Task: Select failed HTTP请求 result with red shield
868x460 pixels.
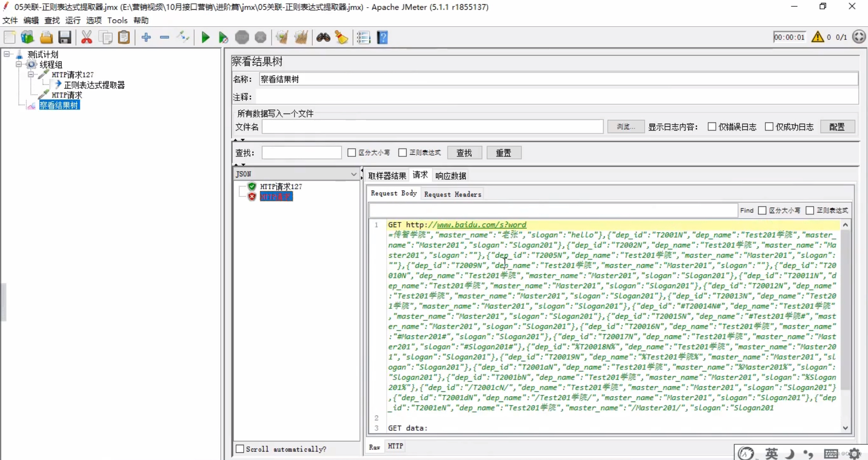Action: point(276,197)
